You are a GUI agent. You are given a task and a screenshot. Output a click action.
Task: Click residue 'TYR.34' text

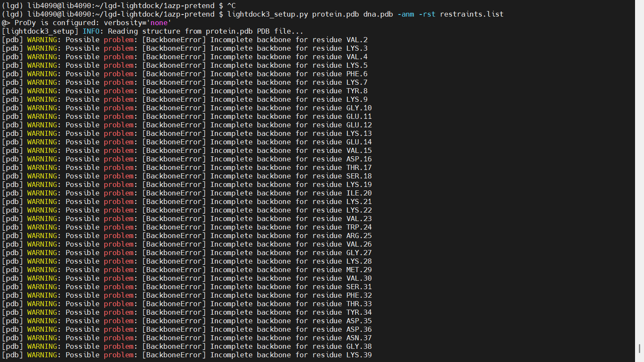coord(359,312)
